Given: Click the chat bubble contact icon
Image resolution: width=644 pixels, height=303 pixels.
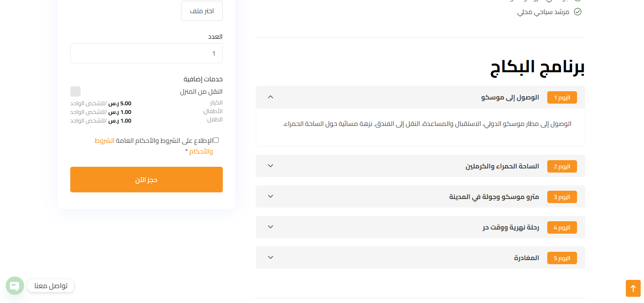Looking at the screenshot, I should (15, 286).
